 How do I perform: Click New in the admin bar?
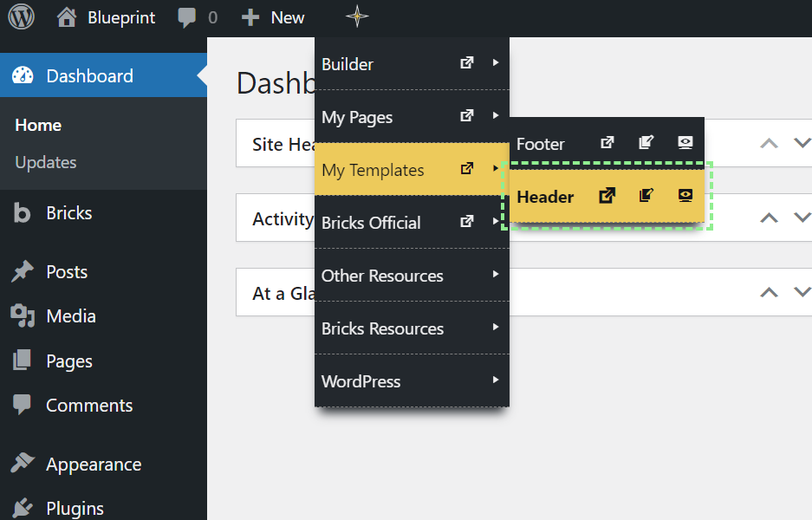pyautogui.click(x=274, y=17)
